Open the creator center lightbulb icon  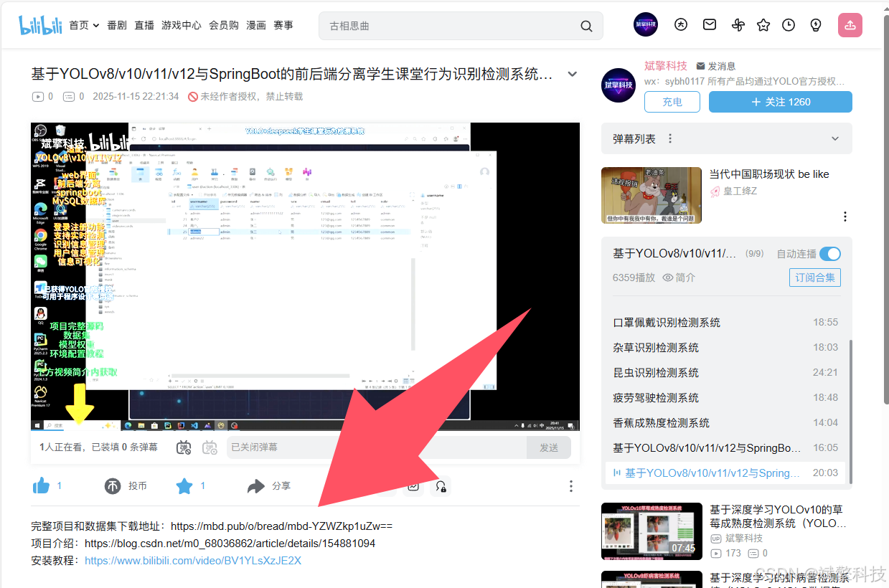tap(816, 25)
